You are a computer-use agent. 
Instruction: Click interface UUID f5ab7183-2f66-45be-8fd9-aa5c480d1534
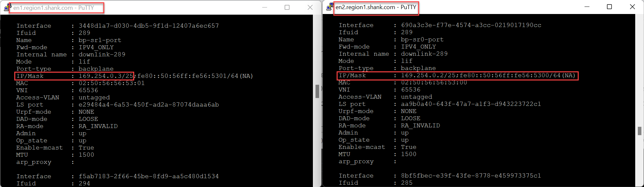point(149,176)
